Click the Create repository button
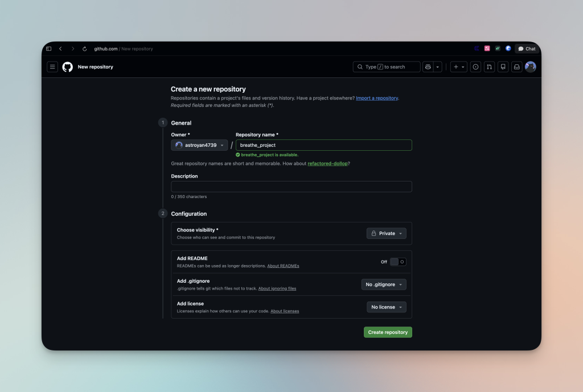 pos(388,332)
